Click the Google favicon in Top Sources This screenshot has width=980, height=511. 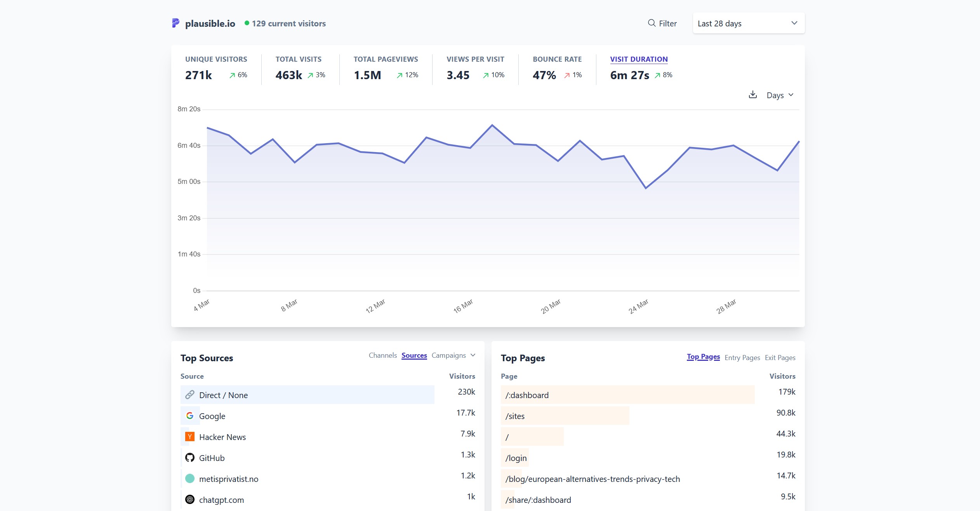point(190,415)
